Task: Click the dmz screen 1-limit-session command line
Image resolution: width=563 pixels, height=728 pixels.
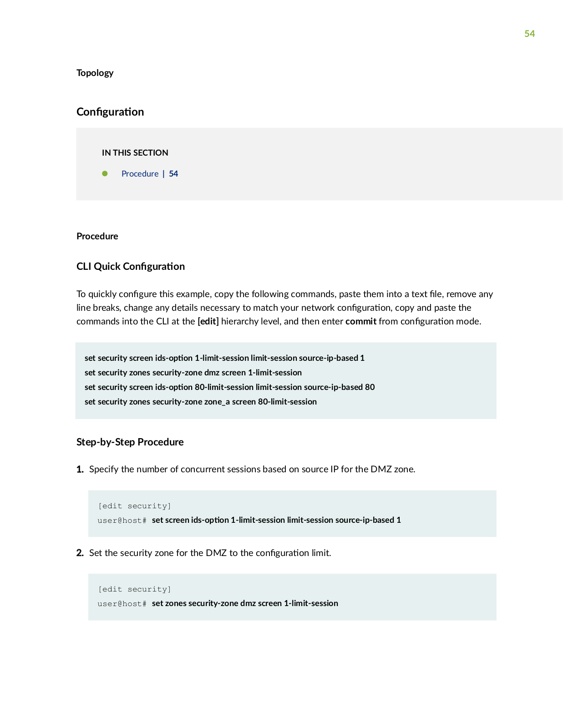Action: pos(193,373)
